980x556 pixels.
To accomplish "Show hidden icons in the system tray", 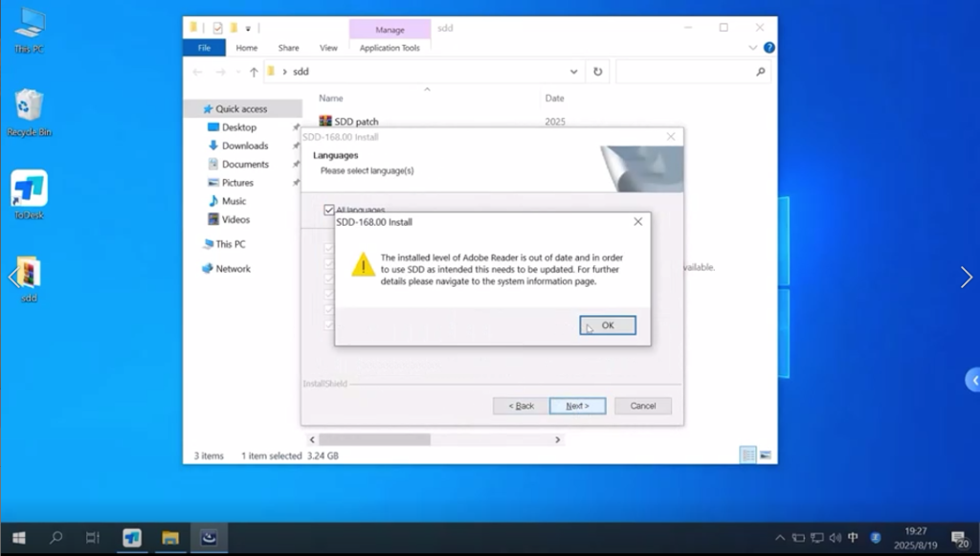I will 782,539.
